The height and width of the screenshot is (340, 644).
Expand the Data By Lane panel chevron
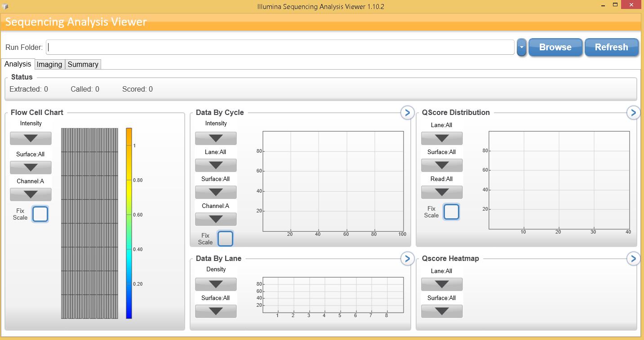click(x=407, y=259)
